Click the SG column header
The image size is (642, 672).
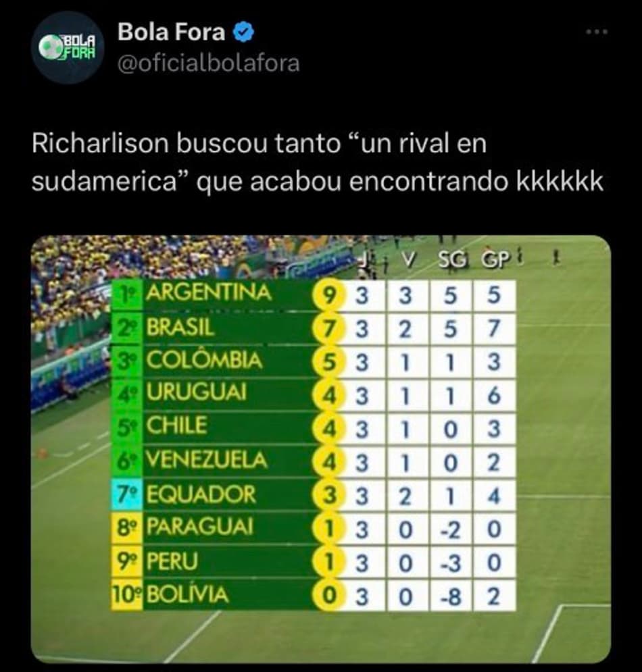pyautogui.click(x=453, y=260)
